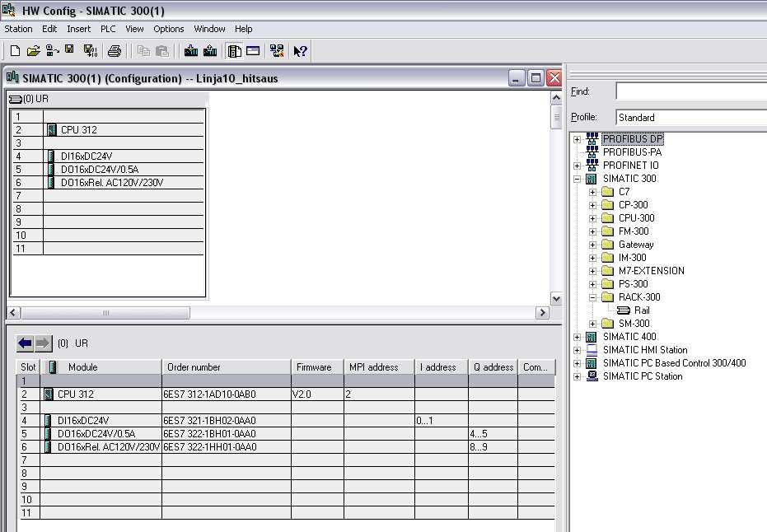Click the SIMATIC 400 catalog icon
This screenshot has width=767, height=532.
592,336
